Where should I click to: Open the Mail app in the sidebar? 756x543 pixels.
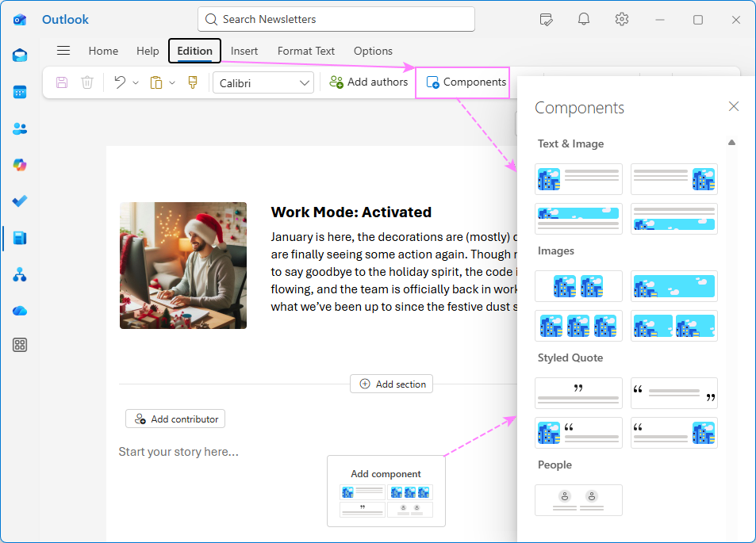20,55
